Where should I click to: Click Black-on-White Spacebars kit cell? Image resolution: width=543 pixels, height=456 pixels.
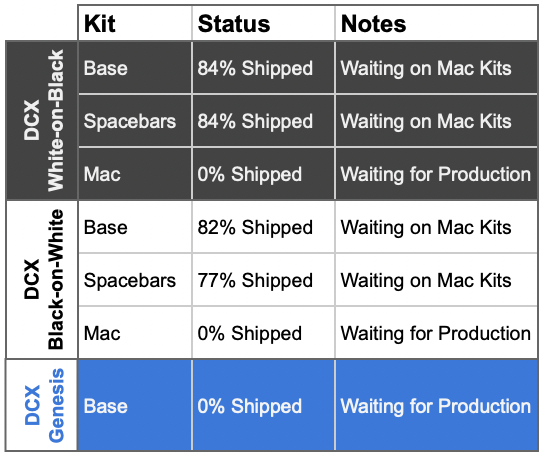pos(135,280)
